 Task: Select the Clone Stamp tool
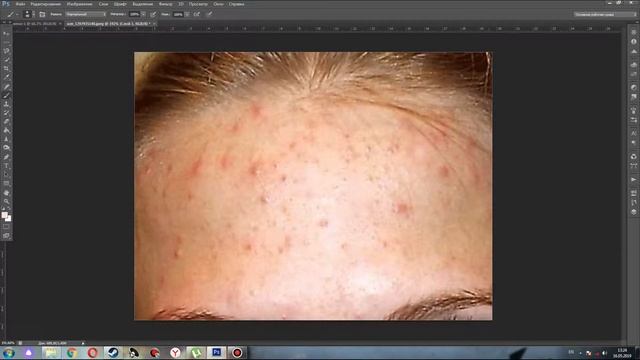tap(6, 104)
